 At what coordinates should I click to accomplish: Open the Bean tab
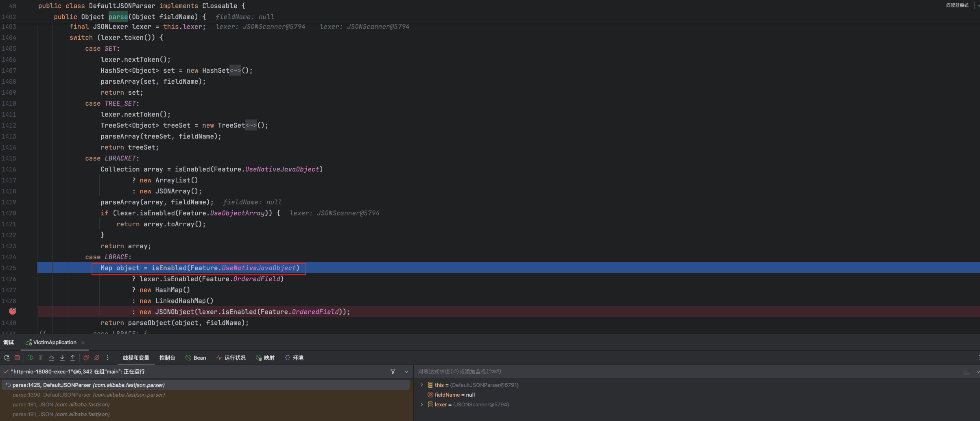pyautogui.click(x=196, y=358)
